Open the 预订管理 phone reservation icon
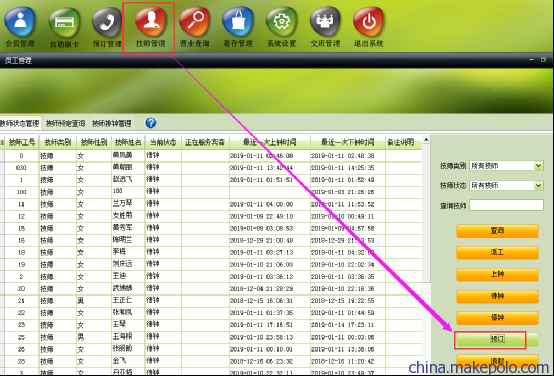This screenshot has height=376, width=554. [107, 22]
